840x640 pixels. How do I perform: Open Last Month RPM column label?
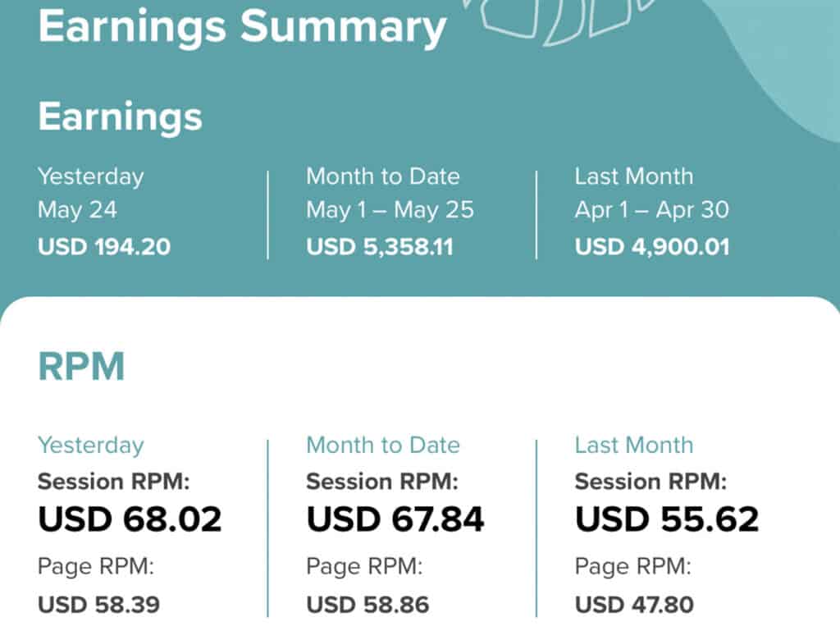tap(634, 445)
